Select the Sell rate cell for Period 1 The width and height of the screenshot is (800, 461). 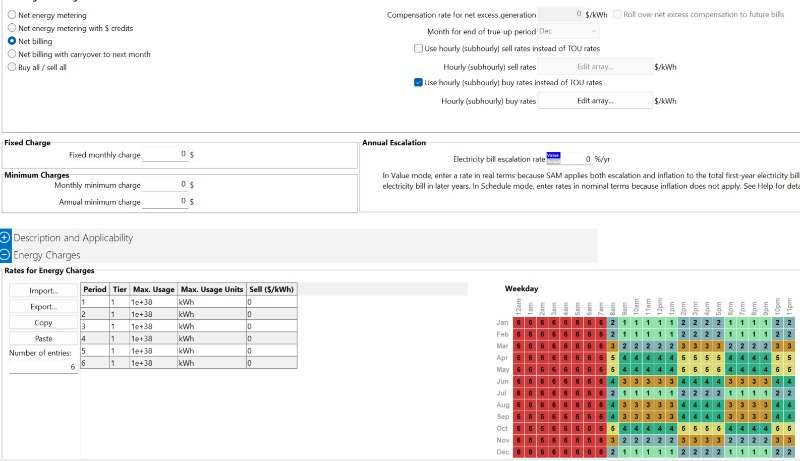click(270, 301)
